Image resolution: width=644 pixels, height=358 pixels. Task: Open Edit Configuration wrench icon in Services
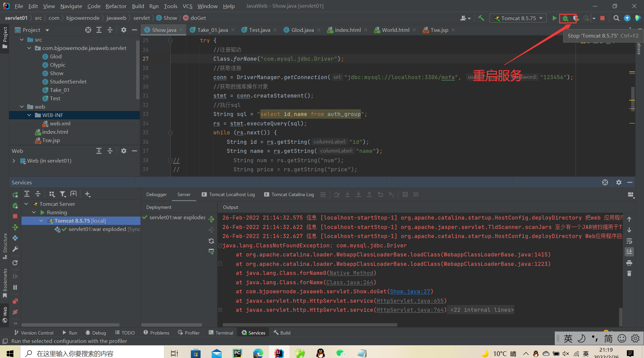pyautogui.click(x=15, y=249)
